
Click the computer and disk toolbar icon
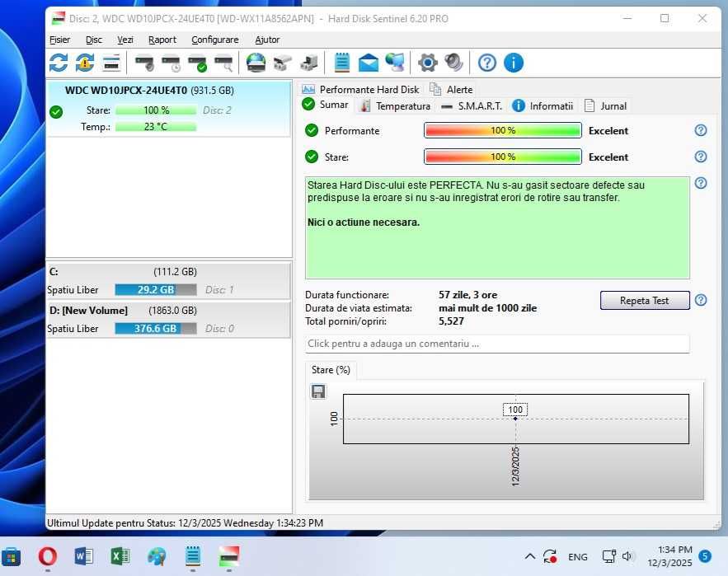[x=308, y=63]
